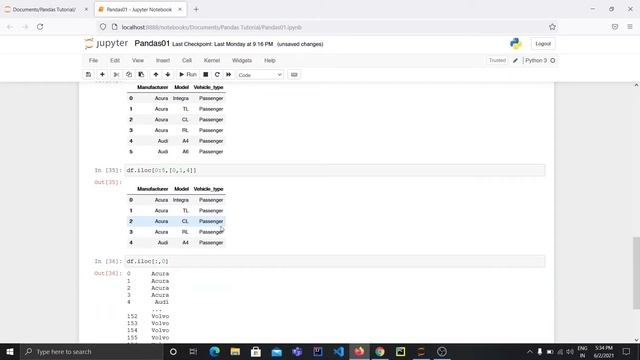Screen dimensions: 640x360
Task: Copy selected cells icon
Action: 129,75
